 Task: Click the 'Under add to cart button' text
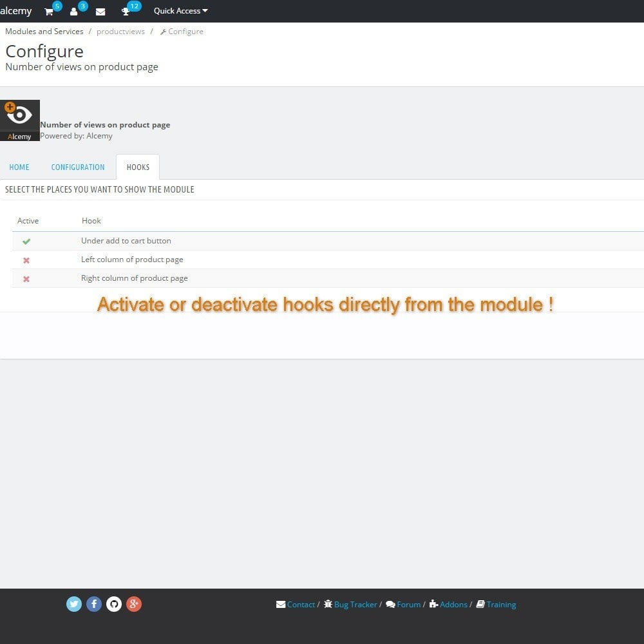tap(126, 241)
